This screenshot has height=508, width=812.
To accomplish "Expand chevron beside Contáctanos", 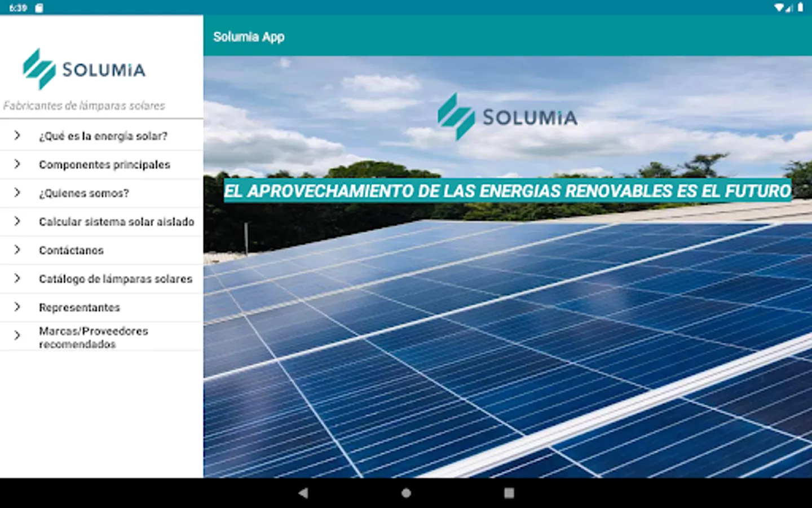I will pos(17,249).
